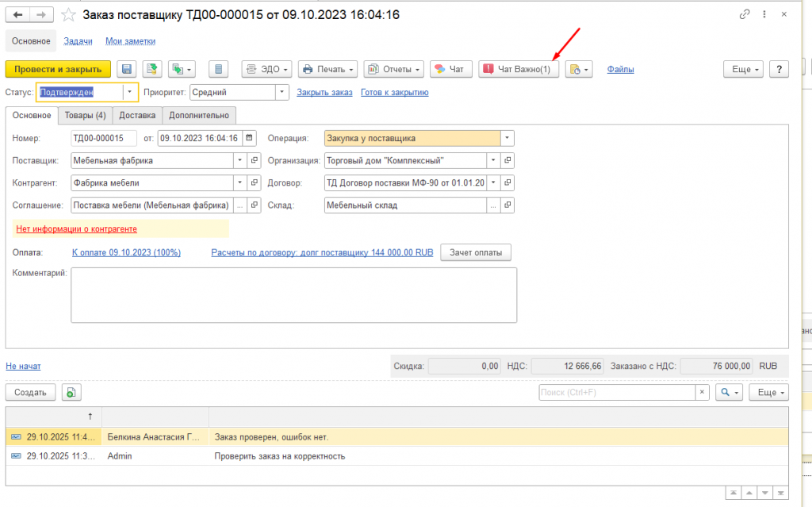812x507 pixels.
Task: Click Провести и закрыть
Action: pyautogui.click(x=58, y=69)
